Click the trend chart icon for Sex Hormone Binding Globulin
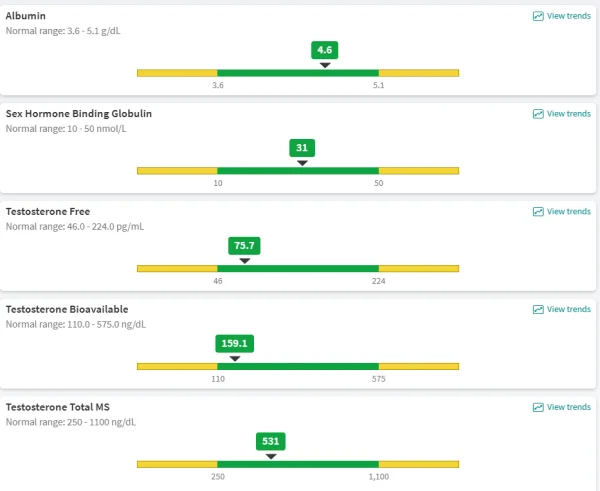The width and height of the screenshot is (600, 491). (x=538, y=114)
